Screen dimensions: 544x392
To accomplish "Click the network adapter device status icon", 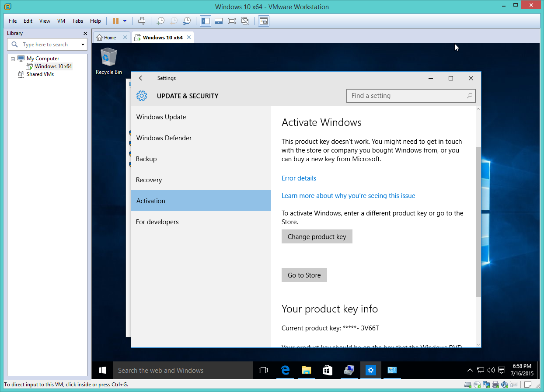I will (486, 385).
